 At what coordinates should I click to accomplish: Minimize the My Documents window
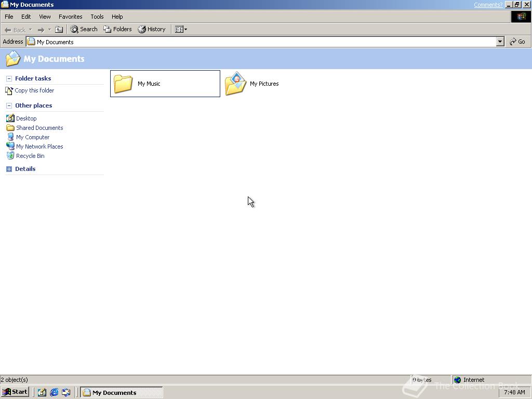pos(509,5)
